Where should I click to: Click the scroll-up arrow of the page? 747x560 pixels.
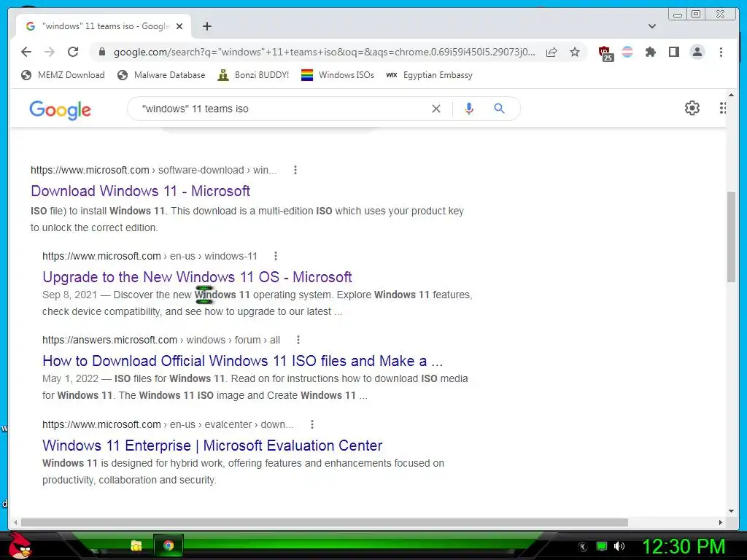[731, 96]
